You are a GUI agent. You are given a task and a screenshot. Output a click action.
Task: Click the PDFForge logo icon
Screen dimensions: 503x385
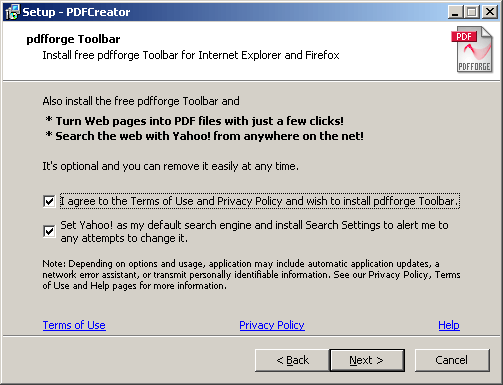click(471, 49)
